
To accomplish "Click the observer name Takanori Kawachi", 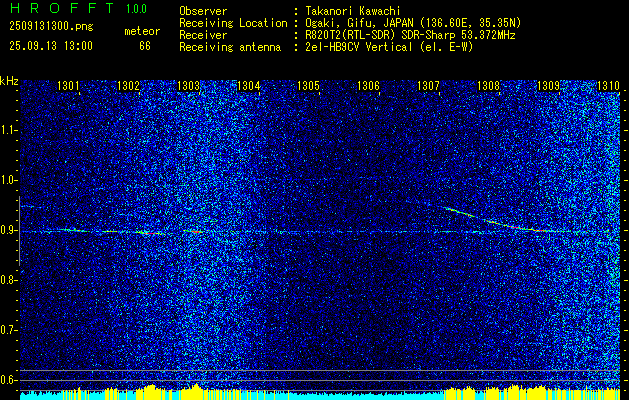I will point(351,11).
